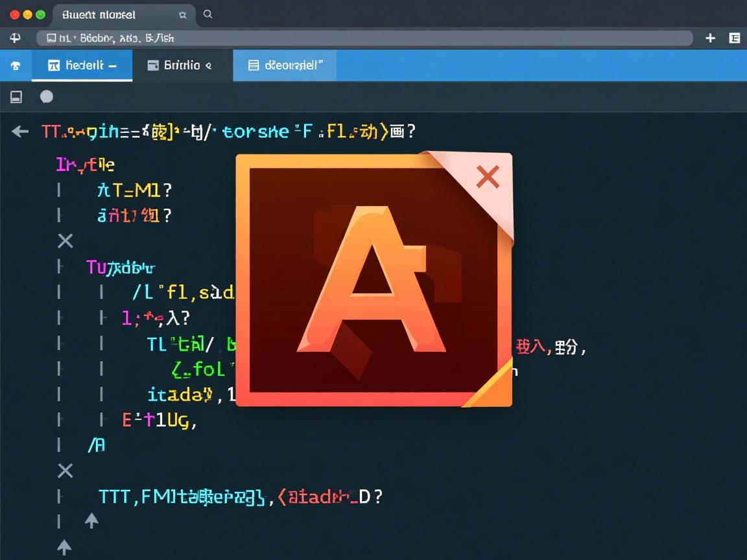Click the star icon on the window title tab
Screen dimensions: 747x560
click(x=182, y=14)
